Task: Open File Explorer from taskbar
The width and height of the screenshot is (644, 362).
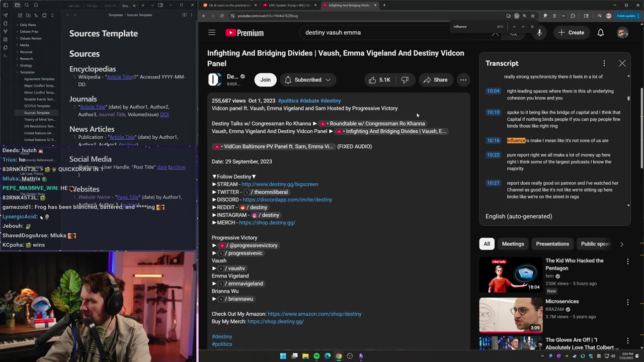Action: click(x=305, y=356)
